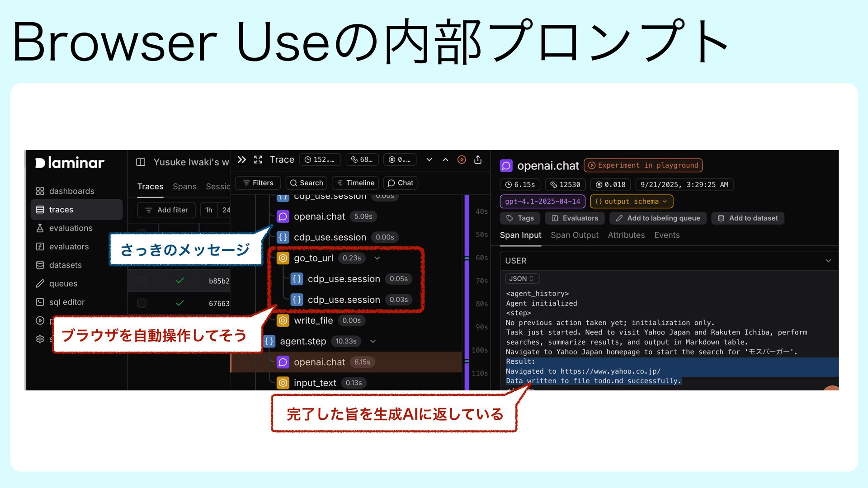The width and height of the screenshot is (868, 488).
Task: Collapse trace panel with double chevron
Action: 242,160
